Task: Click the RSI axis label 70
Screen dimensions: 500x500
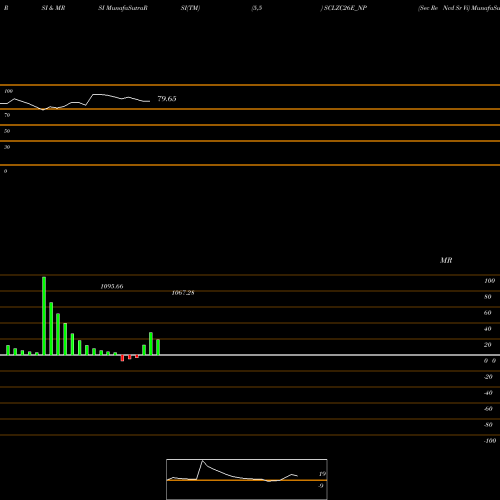Action: pyautogui.click(x=7, y=115)
